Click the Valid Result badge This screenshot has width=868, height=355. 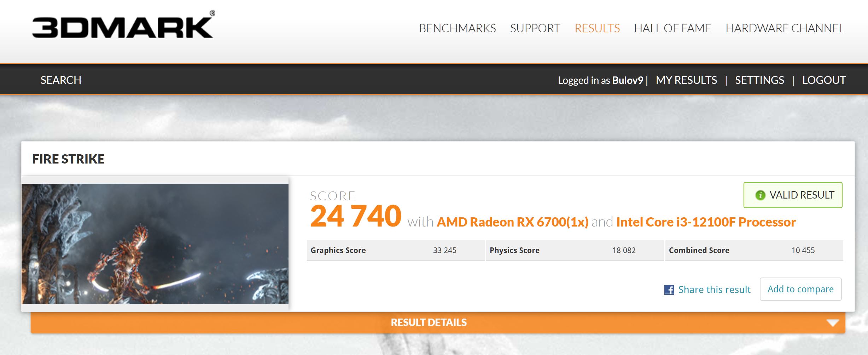[793, 195]
